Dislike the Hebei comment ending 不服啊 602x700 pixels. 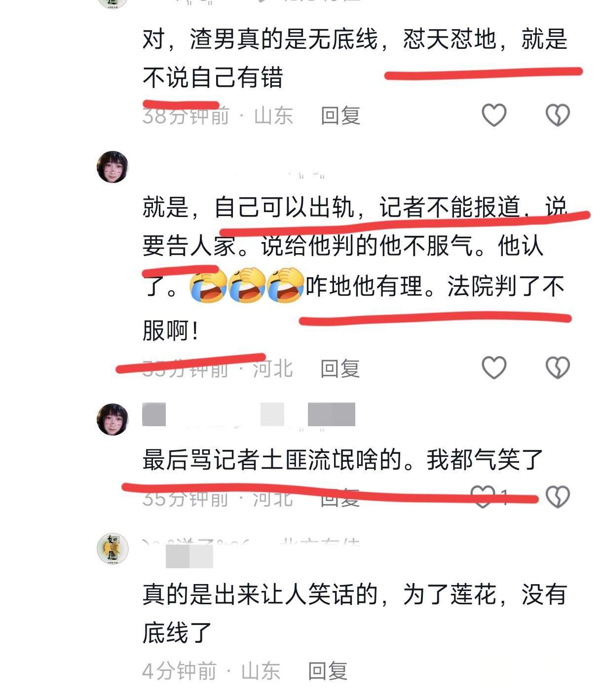click(x=558, y=368)
